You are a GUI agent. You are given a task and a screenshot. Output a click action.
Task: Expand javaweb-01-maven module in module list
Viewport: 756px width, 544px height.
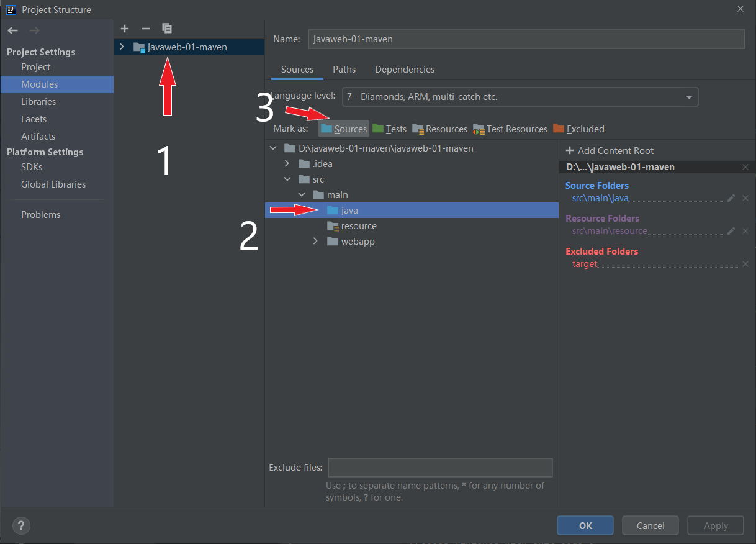point(122,47)
